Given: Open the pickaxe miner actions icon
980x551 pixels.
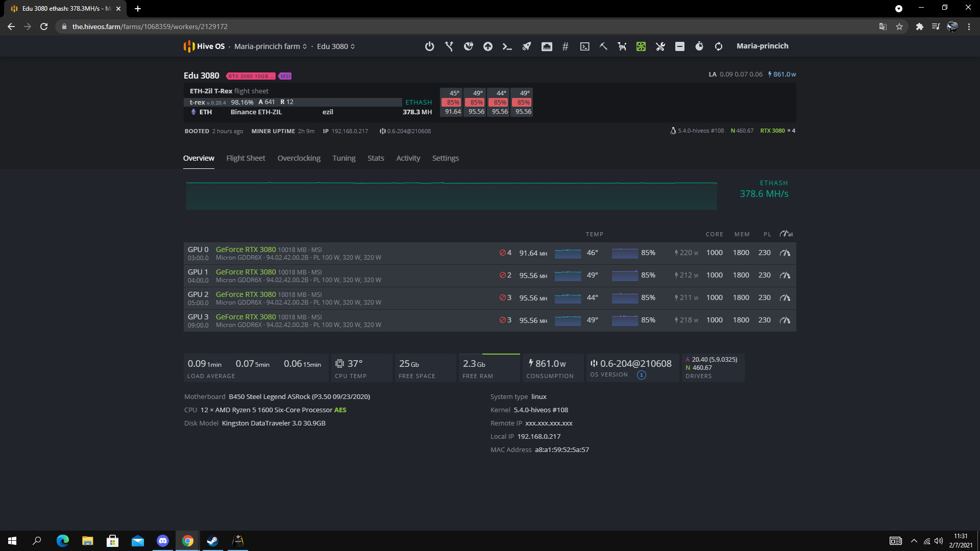Looking at the screenshot, I should point(603,46).
